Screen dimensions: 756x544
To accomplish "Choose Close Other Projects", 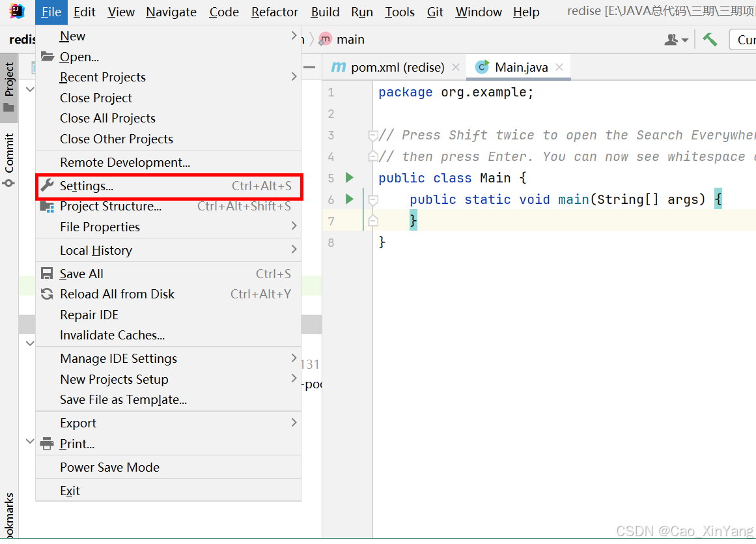I will (x=168, y=139).
